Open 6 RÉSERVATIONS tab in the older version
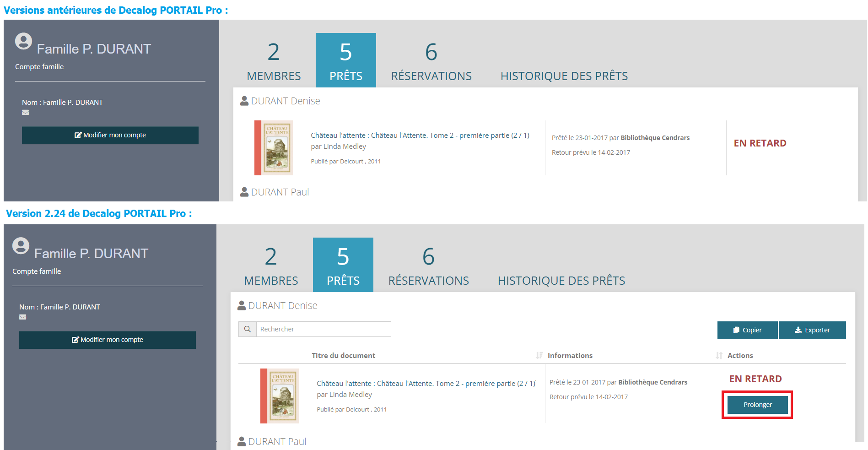Screen dimensions: 868x450 431,61
